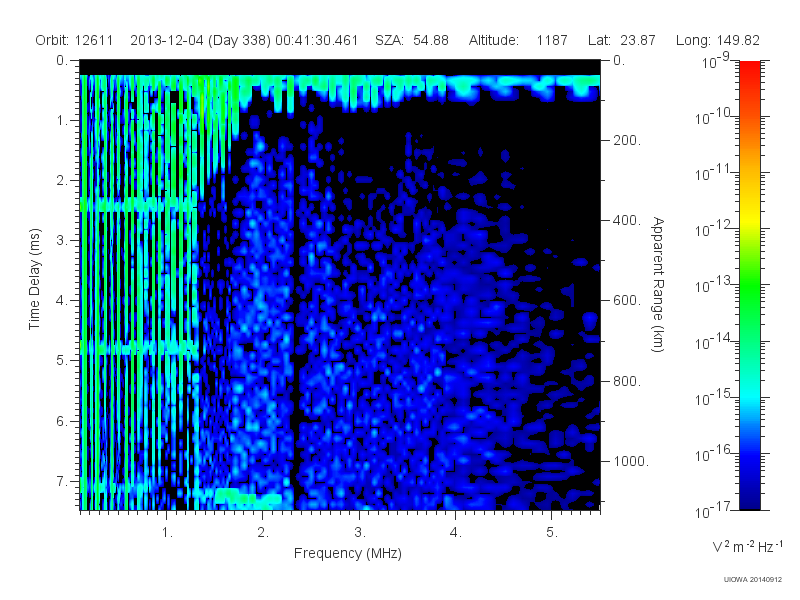The width and height of the screenshot is (800, 600).
Task: Click the SZA: 54.88 value
Action: tap(412, 40)
